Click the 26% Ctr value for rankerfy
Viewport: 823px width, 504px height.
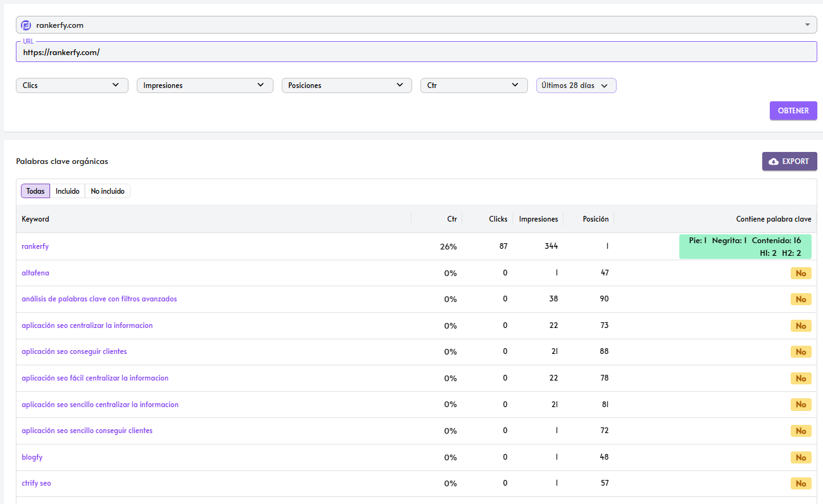(448, 246)
